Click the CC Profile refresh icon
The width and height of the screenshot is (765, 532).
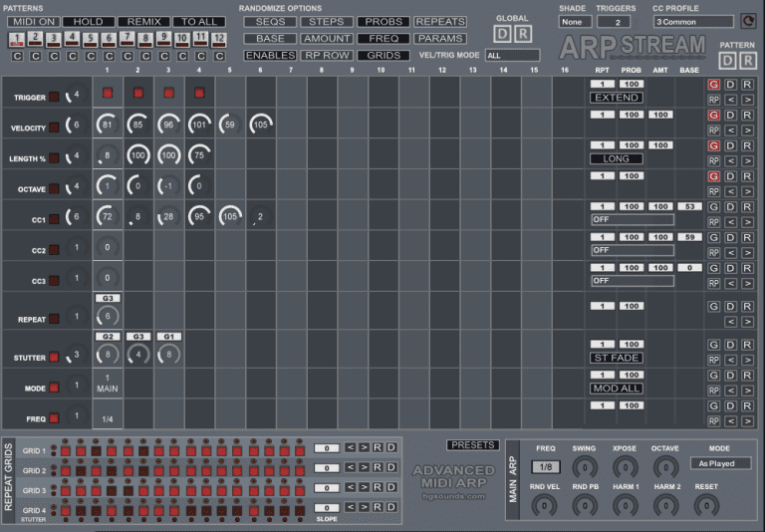(748, 22)
